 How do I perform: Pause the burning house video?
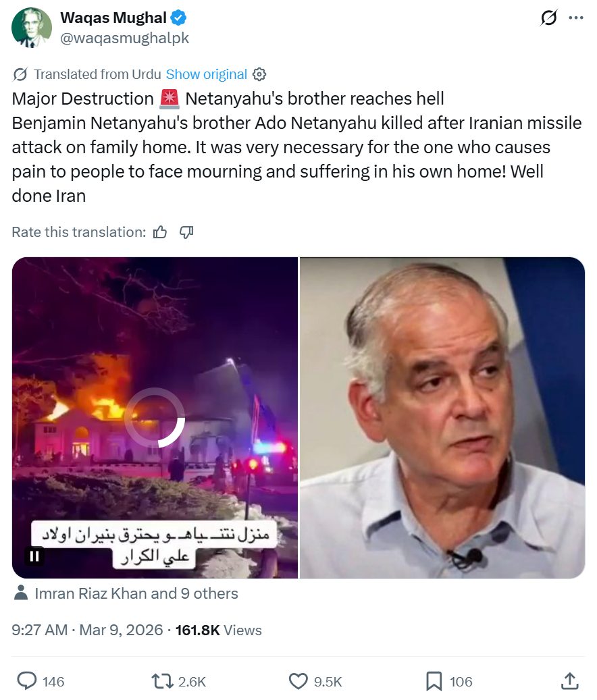pos(34,556)
